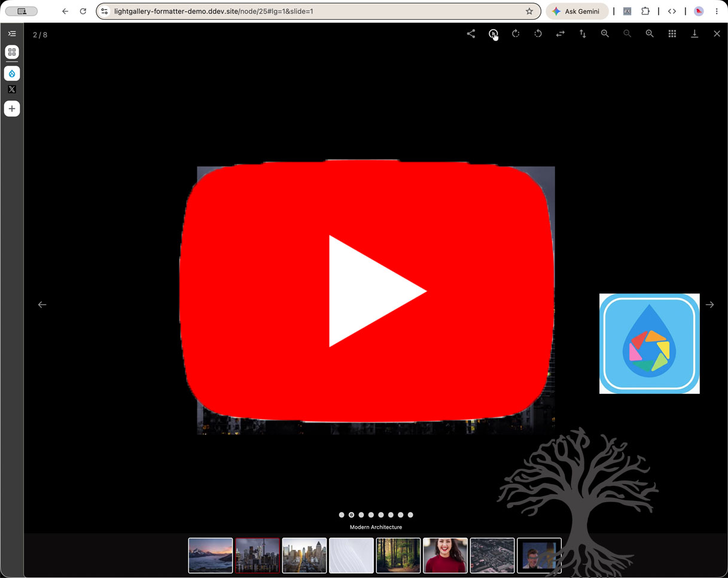Screen dimensions: 728x578
Task: Switch to the Drupal site tab
Action: tap(12, 74)
